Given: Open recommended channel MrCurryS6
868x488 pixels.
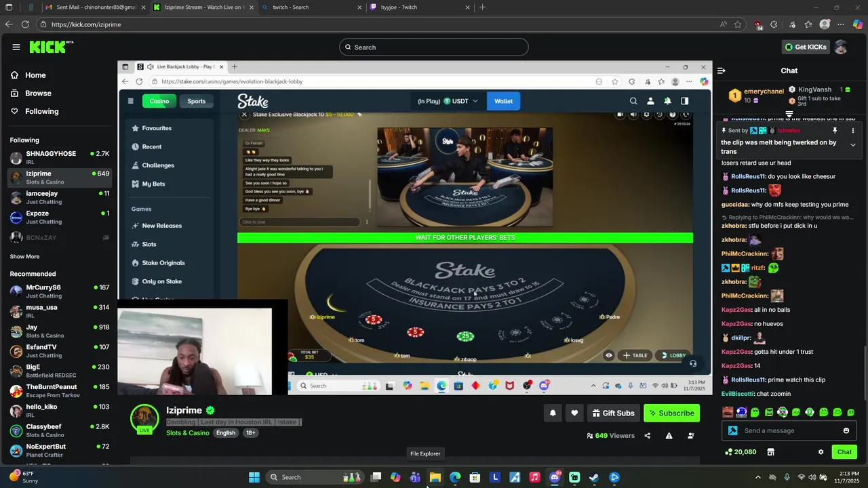Looking at the screenshot, I should point(60,291).
